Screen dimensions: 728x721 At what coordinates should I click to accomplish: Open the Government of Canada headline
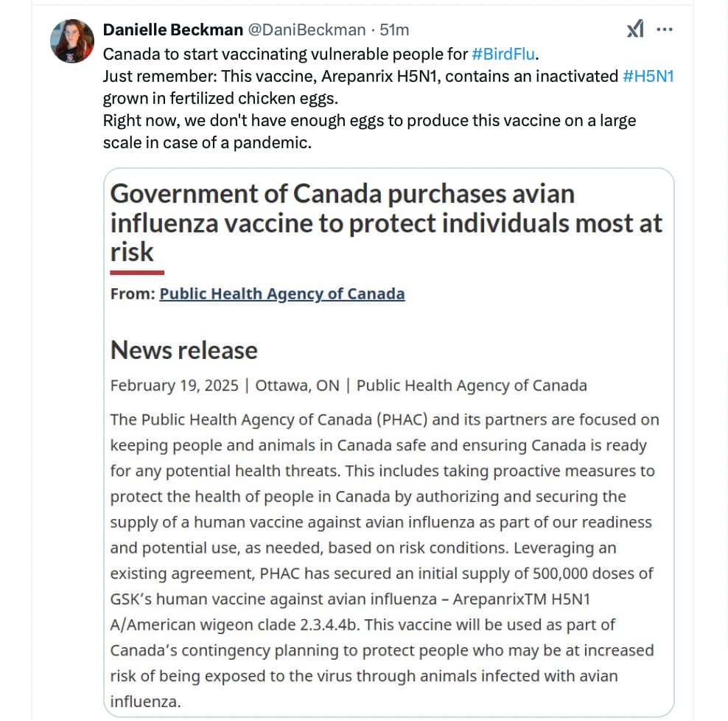[x=386, y=223]
